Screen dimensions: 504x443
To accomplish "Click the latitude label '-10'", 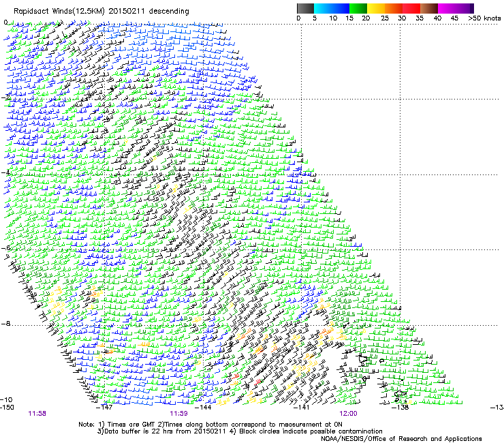I will coord(6,399).
